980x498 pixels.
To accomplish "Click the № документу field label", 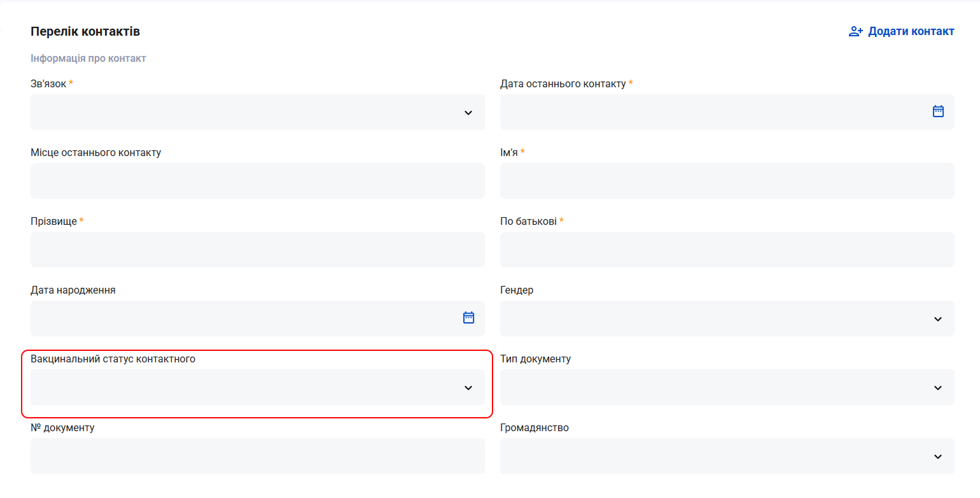I will (62, 428).
